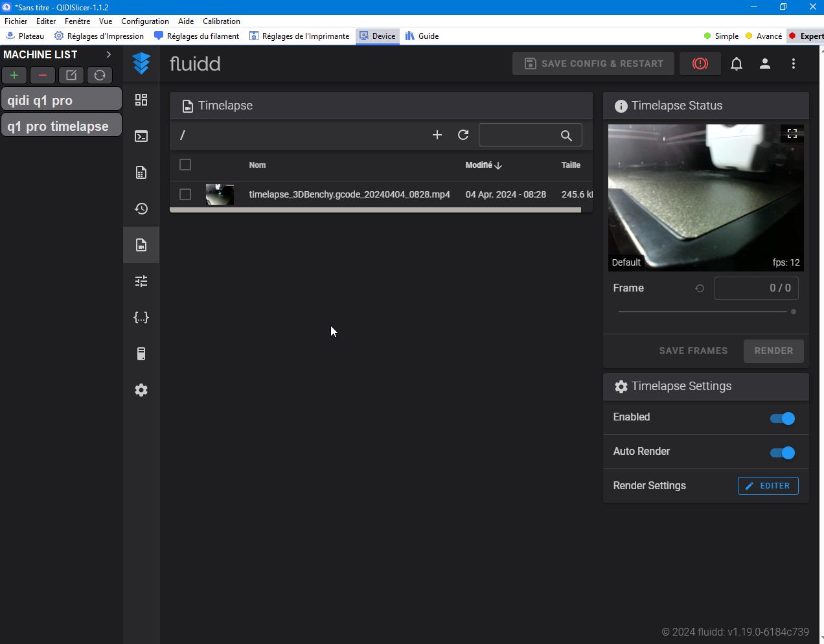Click the Save Frames button
This screenshot has height=644, width=824.
[x=693, y=351]
